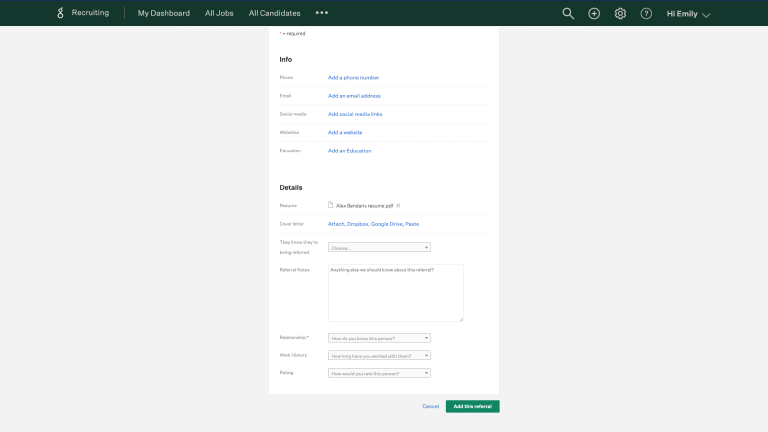The image size is (768, 432).
Task: Go to My Dashboard
Action: point(163,13)
